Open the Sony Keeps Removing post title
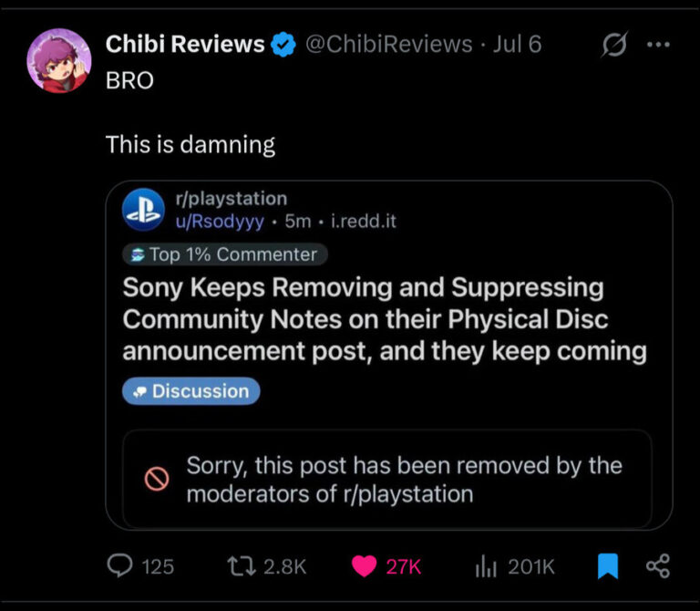 click(385, 319)
